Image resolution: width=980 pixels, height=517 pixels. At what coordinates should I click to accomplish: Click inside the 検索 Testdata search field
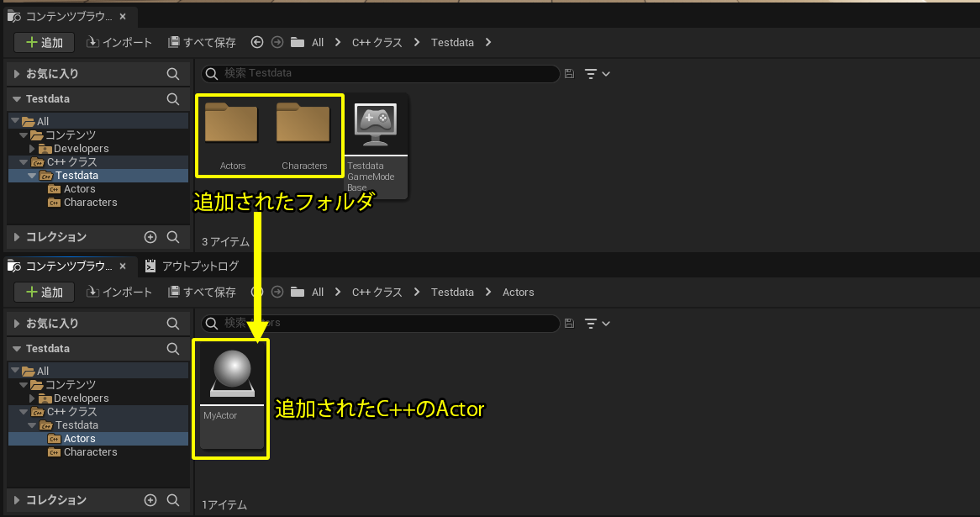pos(378,74)
